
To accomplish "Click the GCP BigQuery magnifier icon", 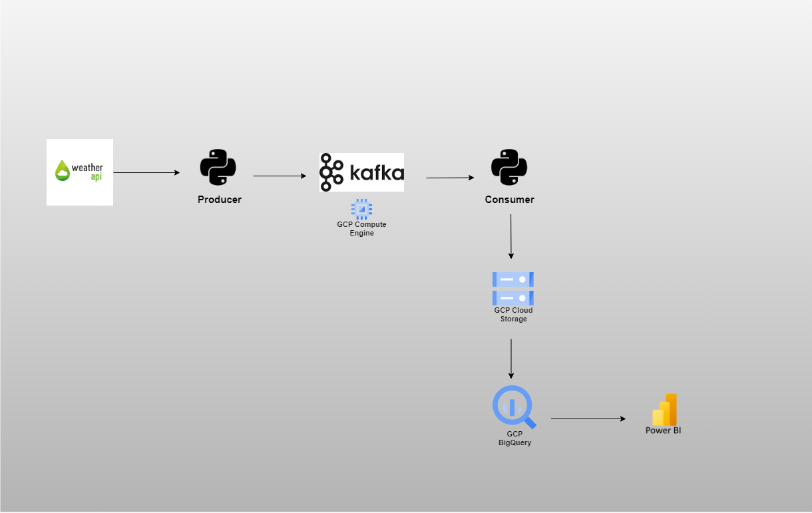I will point(514,408).
